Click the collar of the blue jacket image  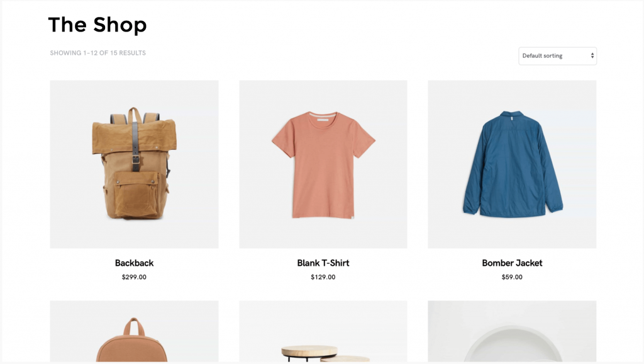(512, 115)
